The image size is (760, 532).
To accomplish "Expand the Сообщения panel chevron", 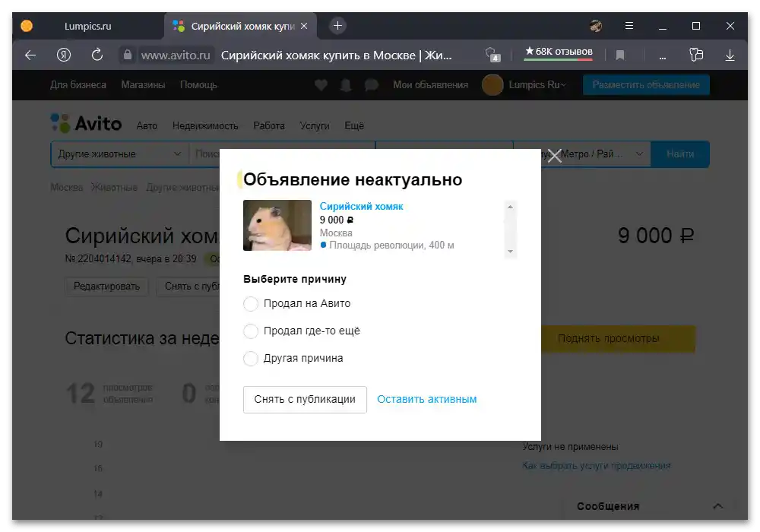I will coord(718,506).
